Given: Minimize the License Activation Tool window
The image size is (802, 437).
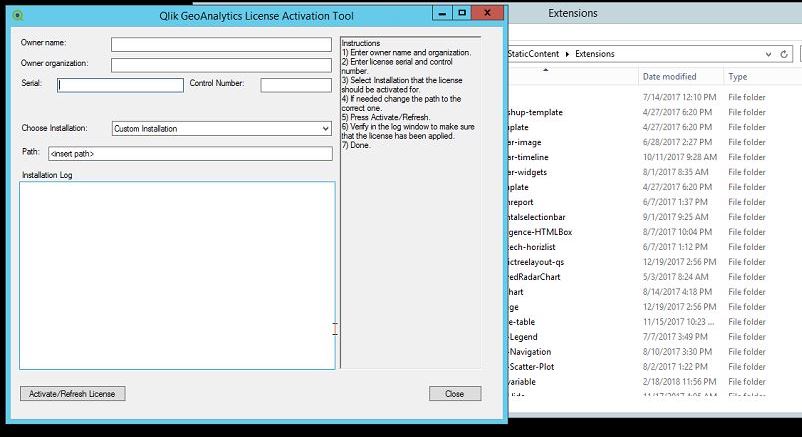Looking at the screenshot, I should click(442, 13).
